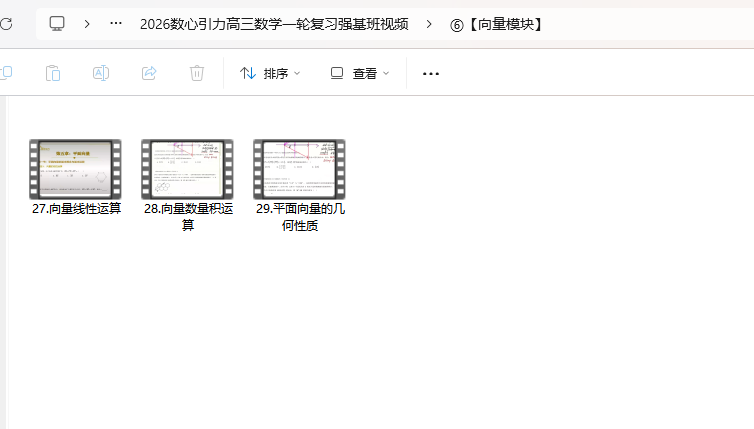
Task: Click the copy icon in toolbar
Action: pyautogui.click(x=5, y=73)
